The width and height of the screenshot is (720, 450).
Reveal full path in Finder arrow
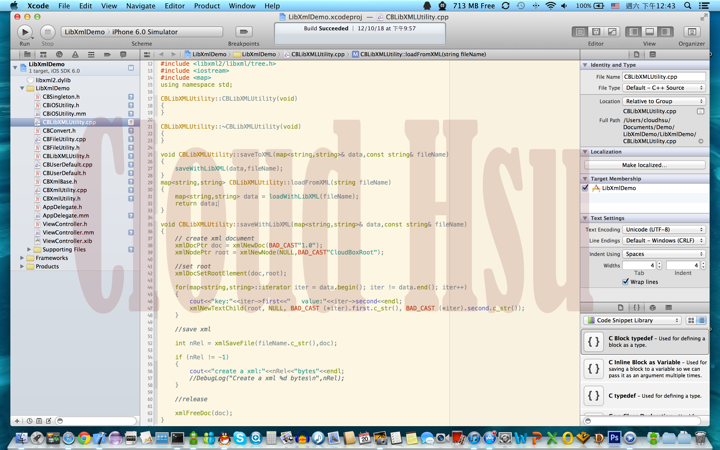pos(701,141)
